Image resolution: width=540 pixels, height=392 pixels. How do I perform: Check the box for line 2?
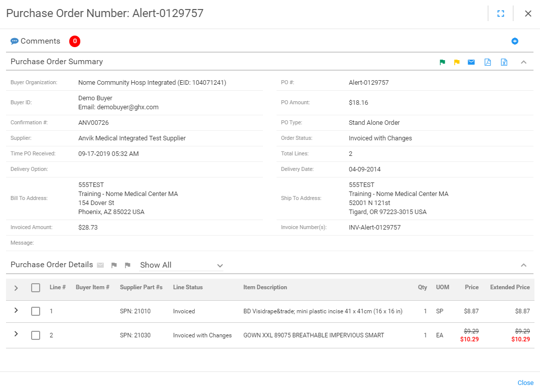pyautogui.click(x=36, y=335)
